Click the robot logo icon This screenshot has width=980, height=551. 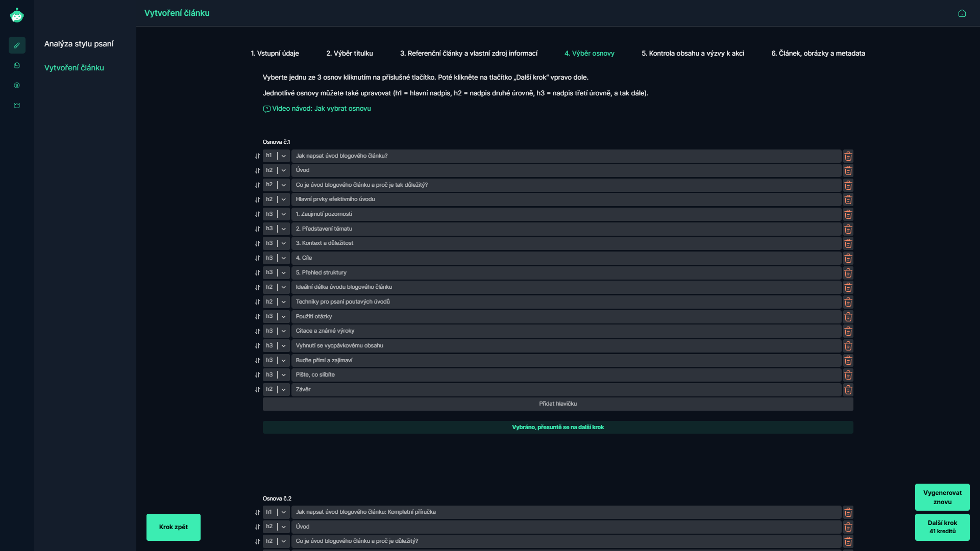coord(17,15)
